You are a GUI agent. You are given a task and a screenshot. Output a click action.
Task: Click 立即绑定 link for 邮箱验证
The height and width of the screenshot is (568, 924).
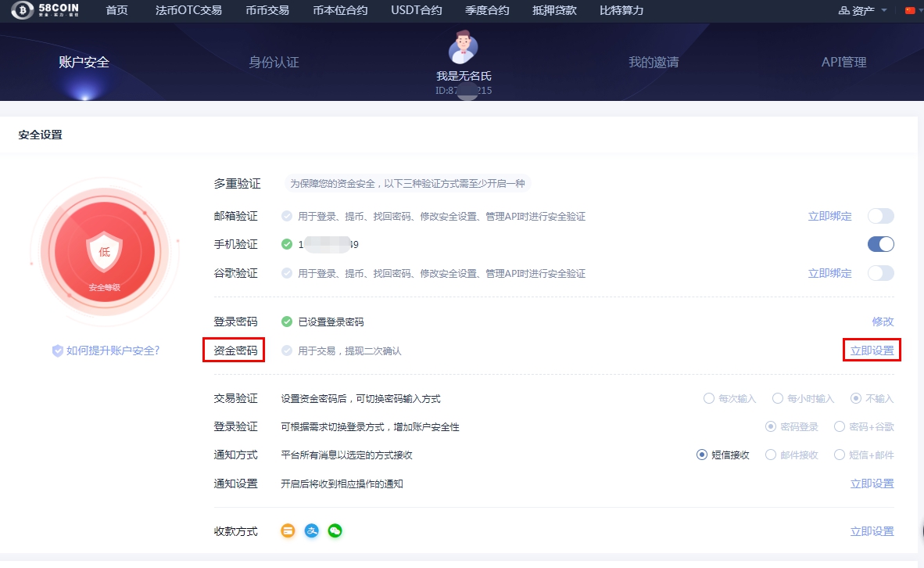pos(829,216)
